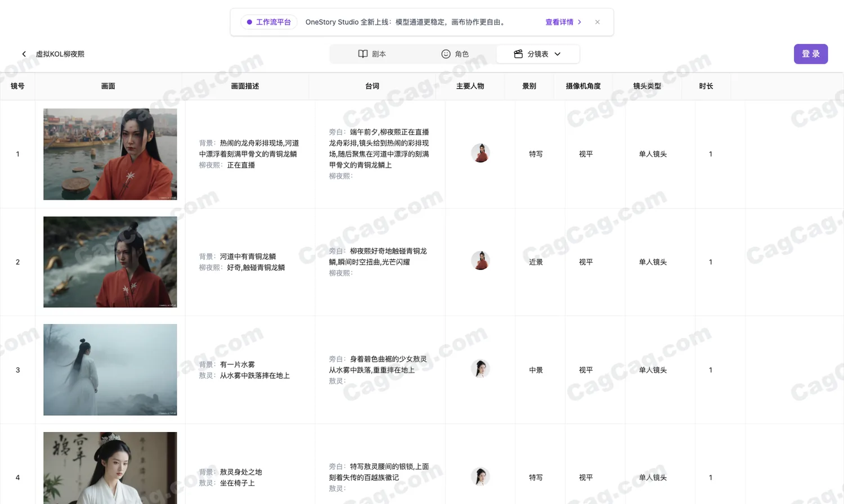Click the 台词 column header
This screenshot has height=504, width=844.
coord(372,86)
